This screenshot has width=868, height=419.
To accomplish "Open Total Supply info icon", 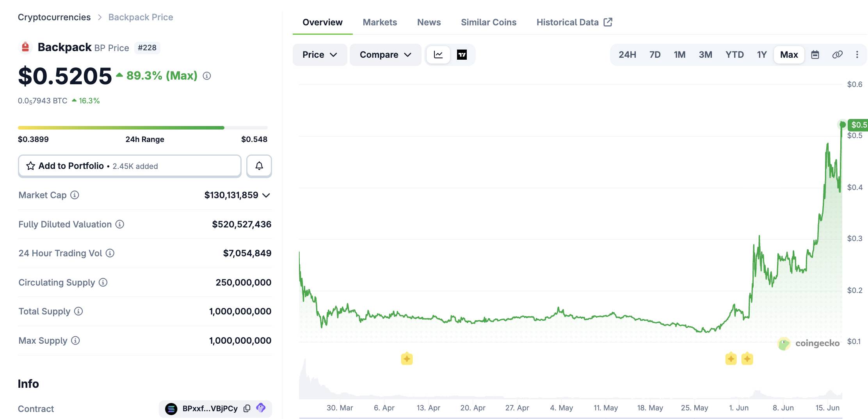I will coord(78,311).
